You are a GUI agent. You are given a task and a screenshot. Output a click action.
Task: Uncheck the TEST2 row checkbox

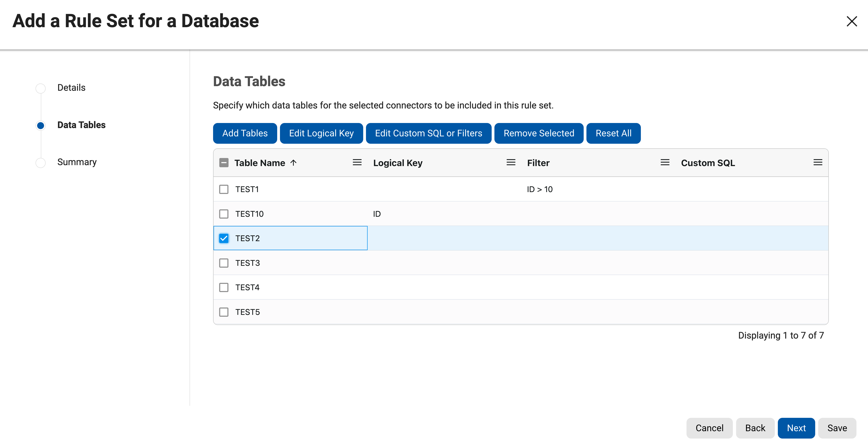[224, 238]
